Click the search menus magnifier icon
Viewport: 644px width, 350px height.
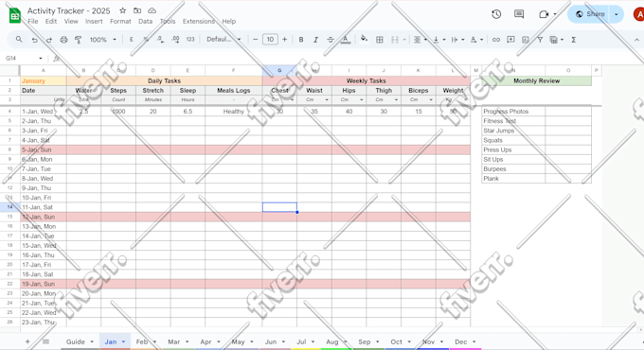tap(19, 40)
